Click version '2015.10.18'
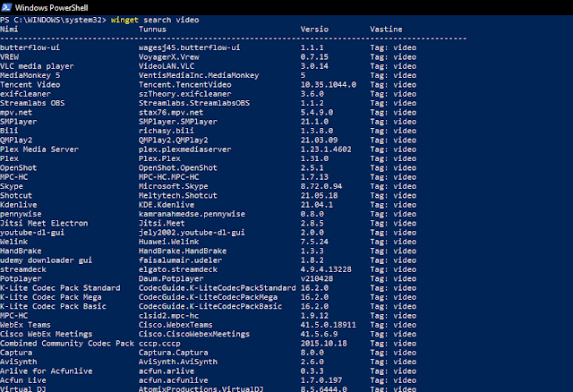The height and width of the screenshot is (392, 573). click(324, 344)
